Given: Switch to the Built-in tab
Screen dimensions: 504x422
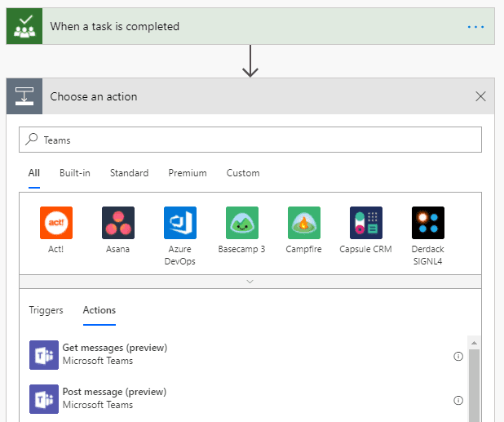Looking at the screenshot, I should coord(75,173).
